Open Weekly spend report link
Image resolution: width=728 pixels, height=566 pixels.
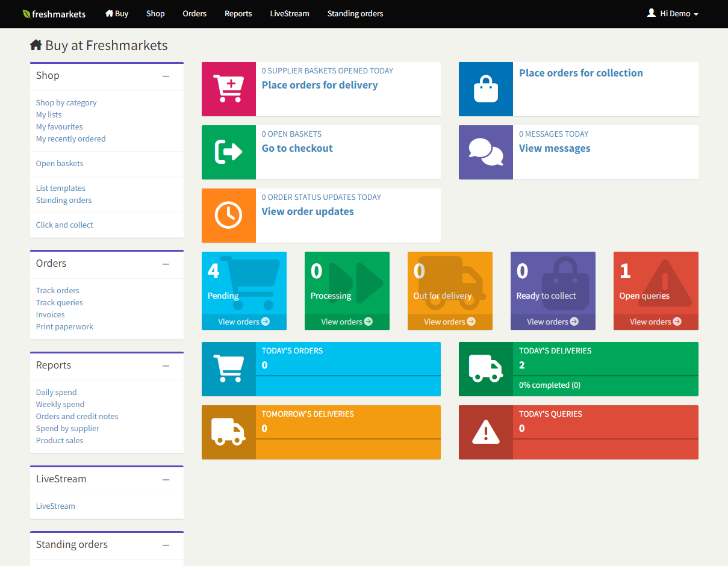[x=60, y=404]
